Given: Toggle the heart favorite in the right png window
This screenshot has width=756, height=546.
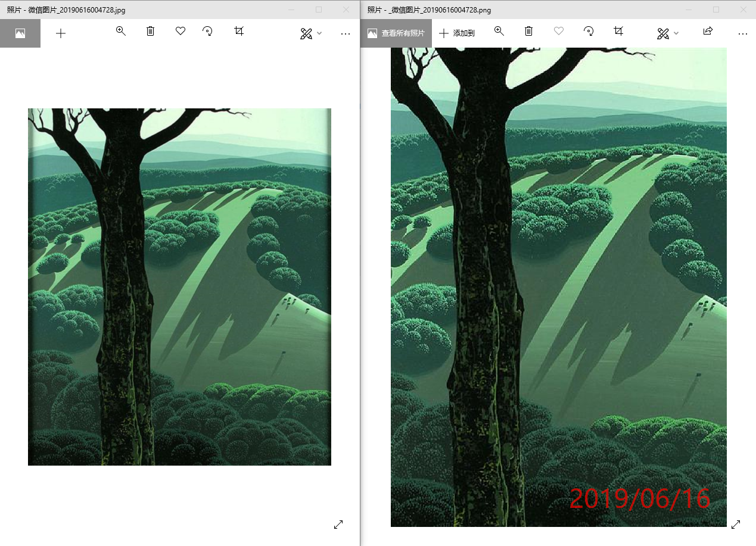Looking at the screenshot, I should [x=559, y=31].
